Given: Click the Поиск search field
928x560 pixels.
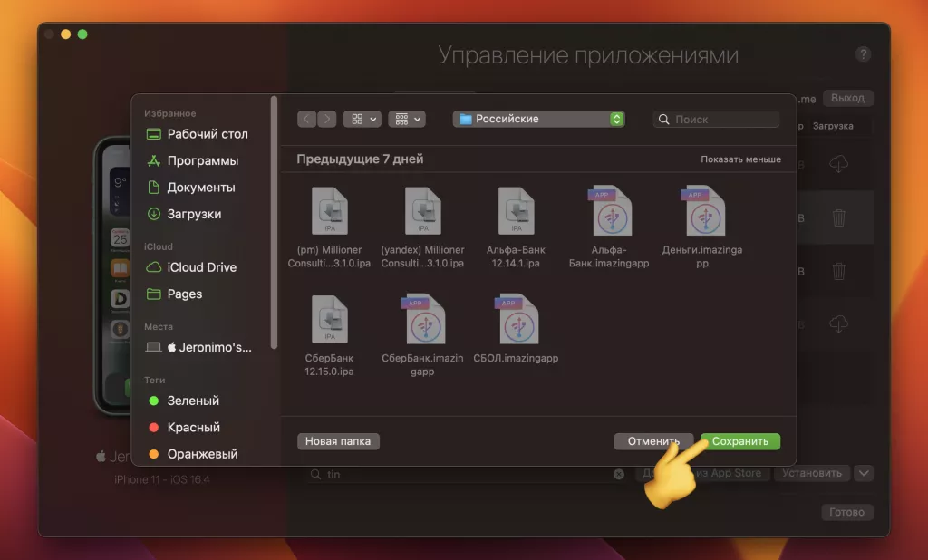Looking at the screenshot, I should coord(716,119).
